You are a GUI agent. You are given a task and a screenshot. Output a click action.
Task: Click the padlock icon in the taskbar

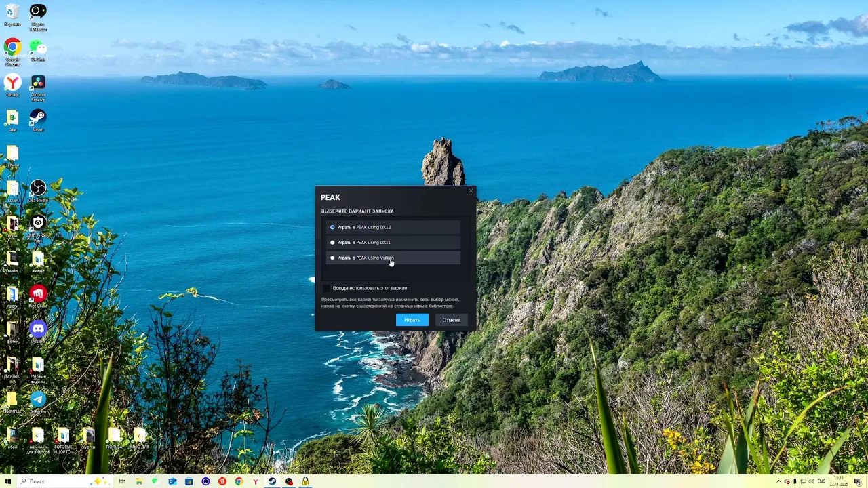[305, 481]
